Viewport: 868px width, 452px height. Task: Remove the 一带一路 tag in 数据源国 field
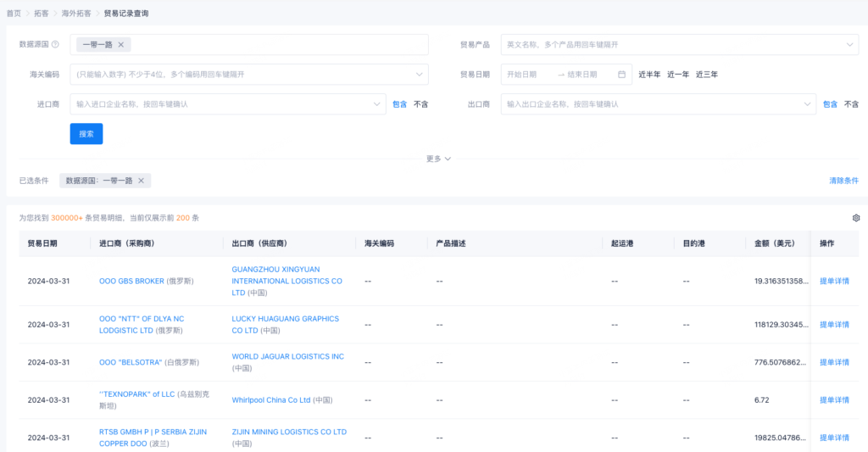[120, 45]
